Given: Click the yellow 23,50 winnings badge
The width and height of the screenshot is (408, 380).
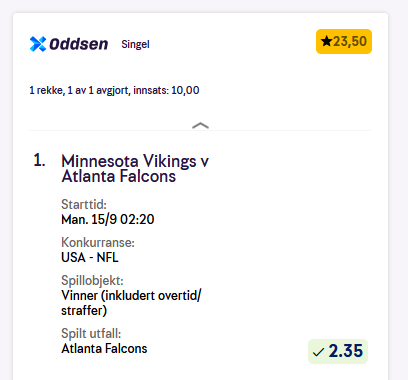Looking at the screenshot, I should coord(344,42).
